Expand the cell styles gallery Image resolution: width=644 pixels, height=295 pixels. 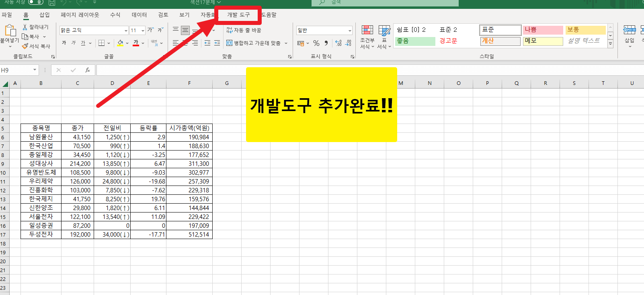tap(610, 44)
